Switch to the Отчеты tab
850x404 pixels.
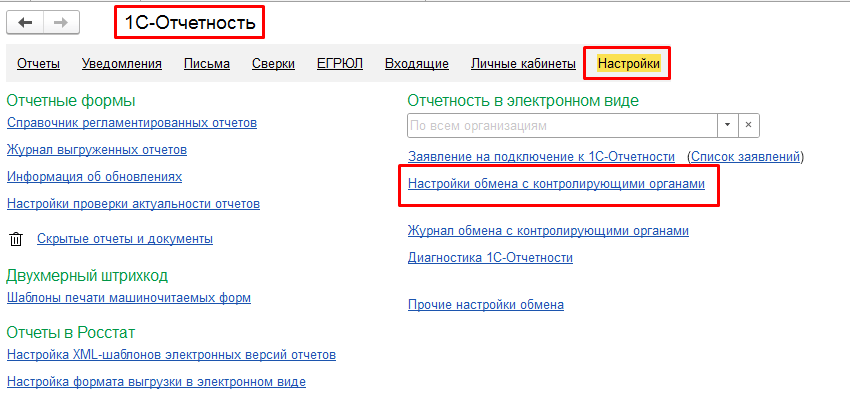[38, 64]
